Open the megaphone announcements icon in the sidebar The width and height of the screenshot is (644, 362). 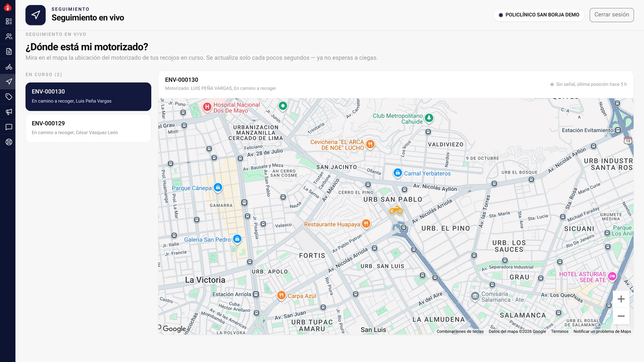pos(9,112)
